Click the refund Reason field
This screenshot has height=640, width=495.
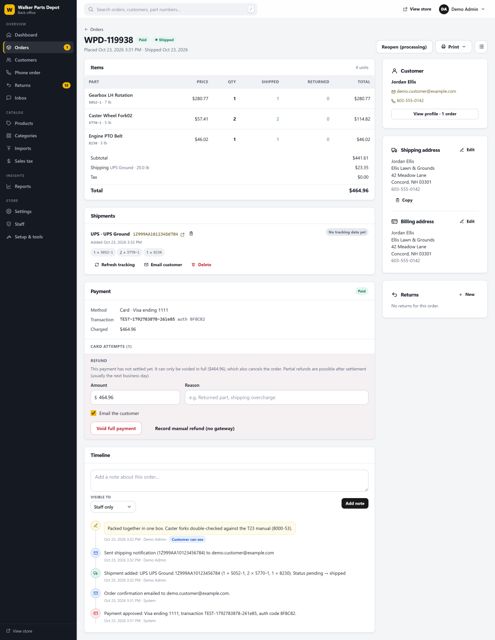(276, 397)
